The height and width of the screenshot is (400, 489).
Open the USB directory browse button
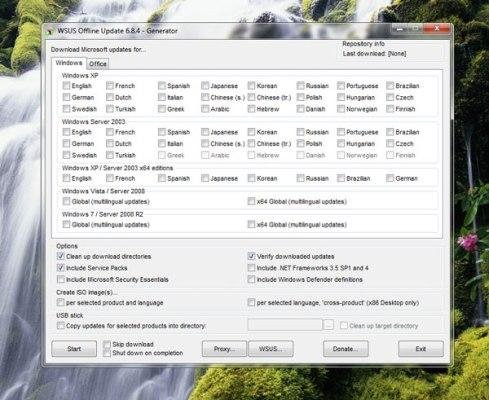tap(328, 325)
